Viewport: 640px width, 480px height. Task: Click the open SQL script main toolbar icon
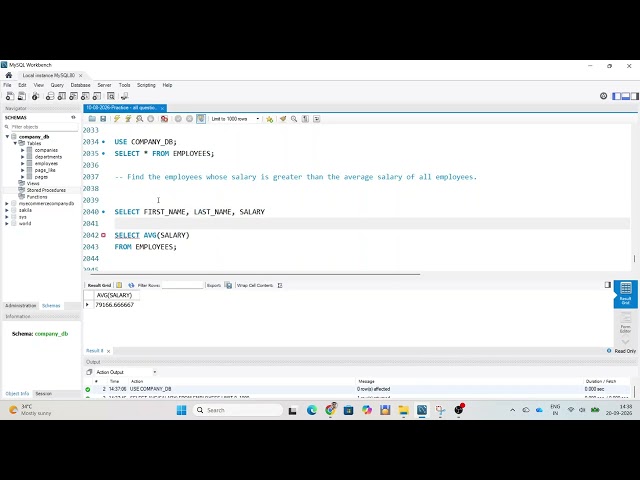point(22,96)
